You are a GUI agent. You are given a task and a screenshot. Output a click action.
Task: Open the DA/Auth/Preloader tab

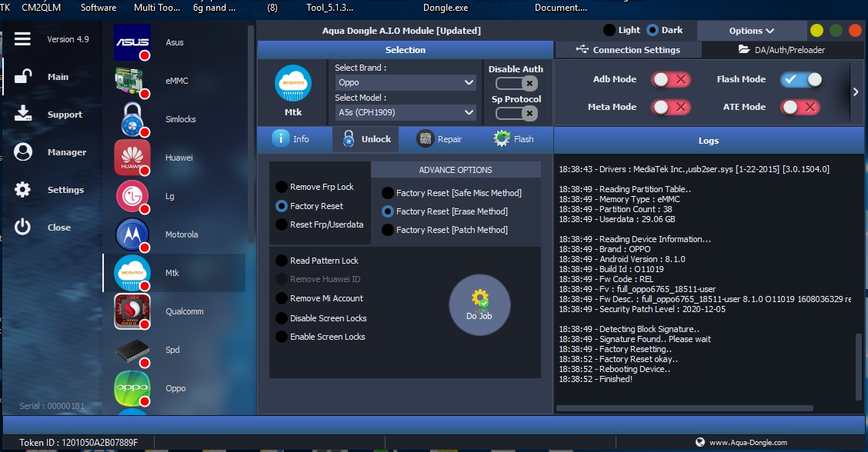[782, 50]
